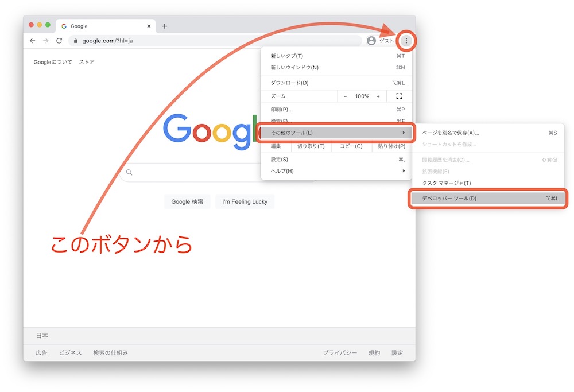Click コピー(C) in the edit row
This screenshot has height=392, width=574.
pyautogui.click(x=351, y=146)
